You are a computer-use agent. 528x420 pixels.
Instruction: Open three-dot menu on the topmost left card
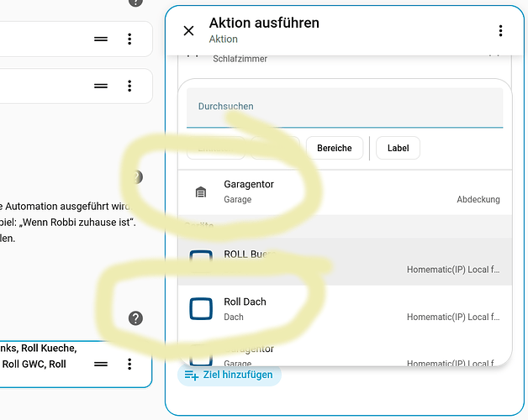coord(129,39)
